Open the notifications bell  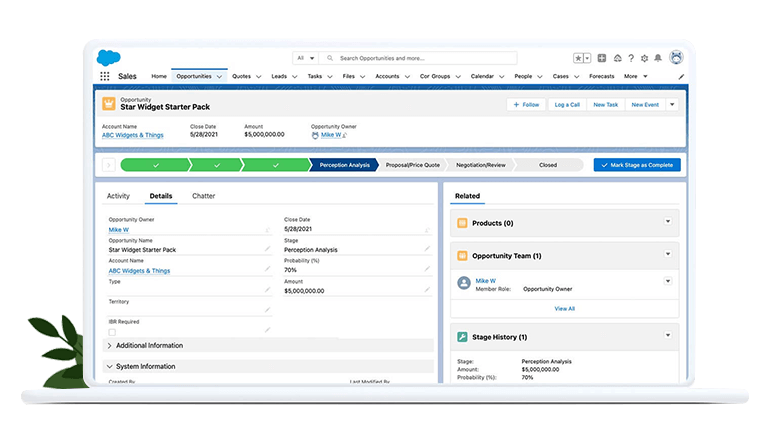tap(658, 58)
